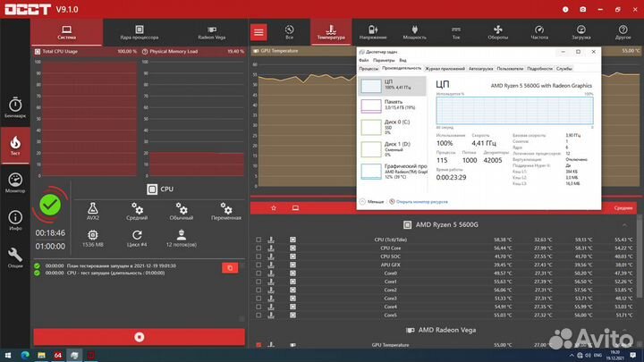
Task: Open the OCCT info icon in title bar
Action: [565, 10]
